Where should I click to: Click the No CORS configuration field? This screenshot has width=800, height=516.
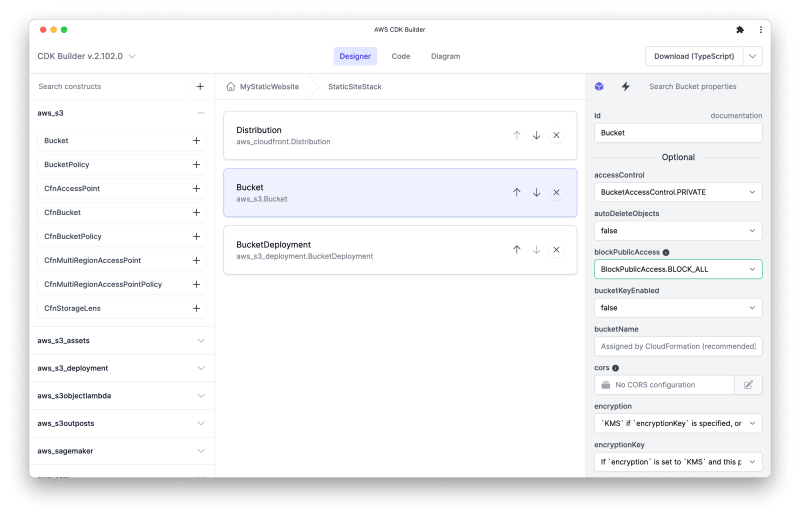tap(664, 385)
